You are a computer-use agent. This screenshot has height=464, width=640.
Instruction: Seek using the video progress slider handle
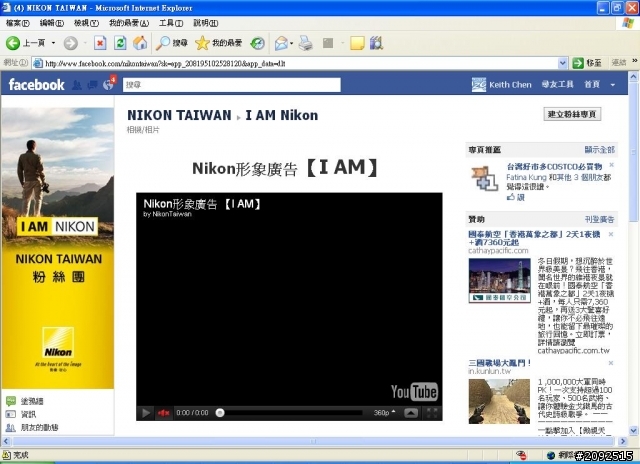pos(220,413)
